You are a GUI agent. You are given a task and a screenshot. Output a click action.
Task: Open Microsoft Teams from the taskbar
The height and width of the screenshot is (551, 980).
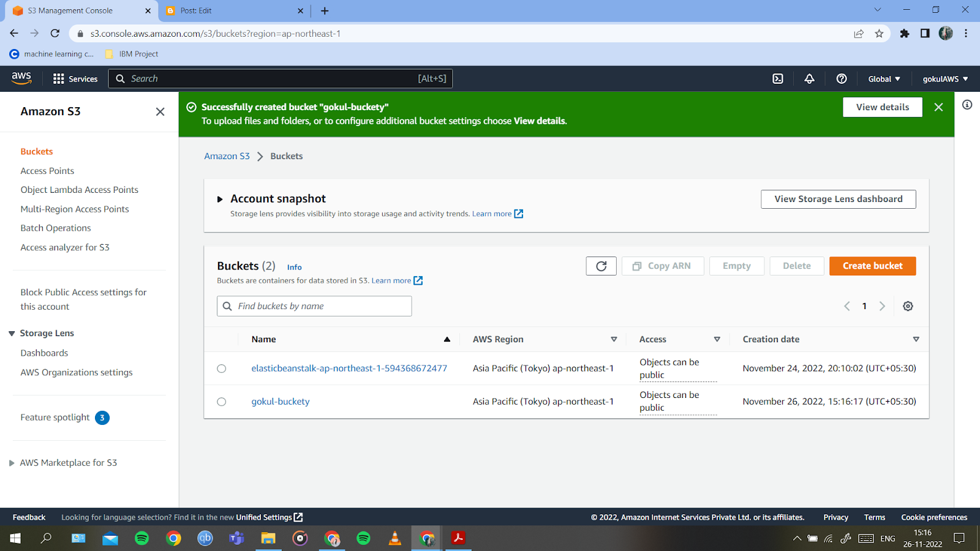(236, 538)
